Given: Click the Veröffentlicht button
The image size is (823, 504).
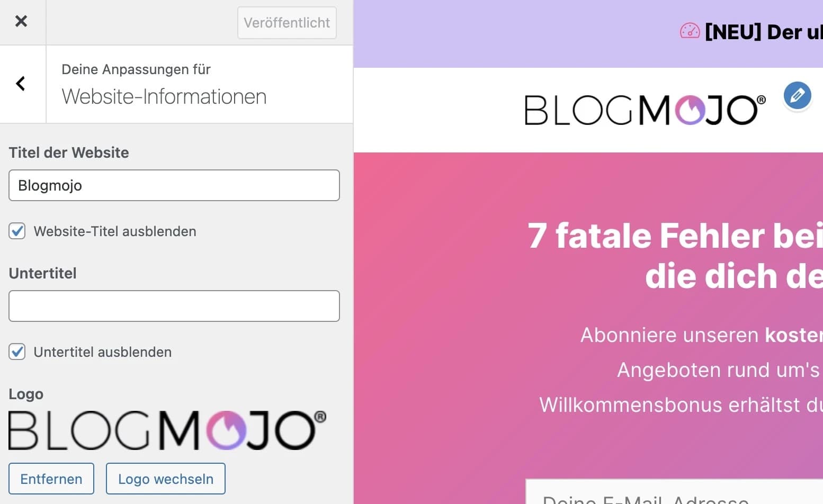Looking at the screenshot, I should point(287,23).
